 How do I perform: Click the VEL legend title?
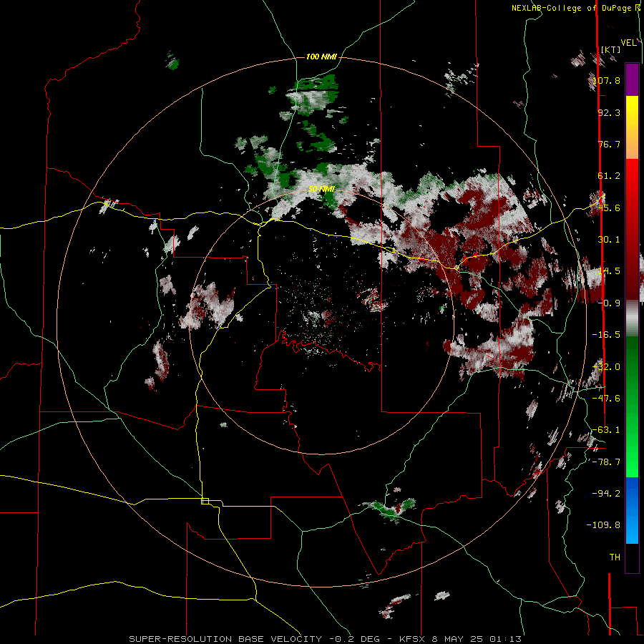[628, 43]
